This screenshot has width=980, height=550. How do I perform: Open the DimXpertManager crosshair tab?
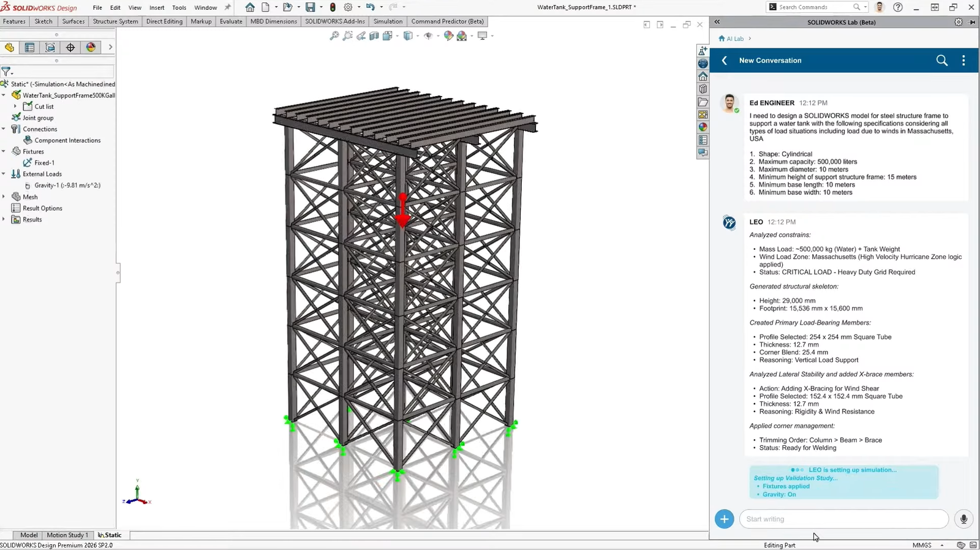click(70, 47)
